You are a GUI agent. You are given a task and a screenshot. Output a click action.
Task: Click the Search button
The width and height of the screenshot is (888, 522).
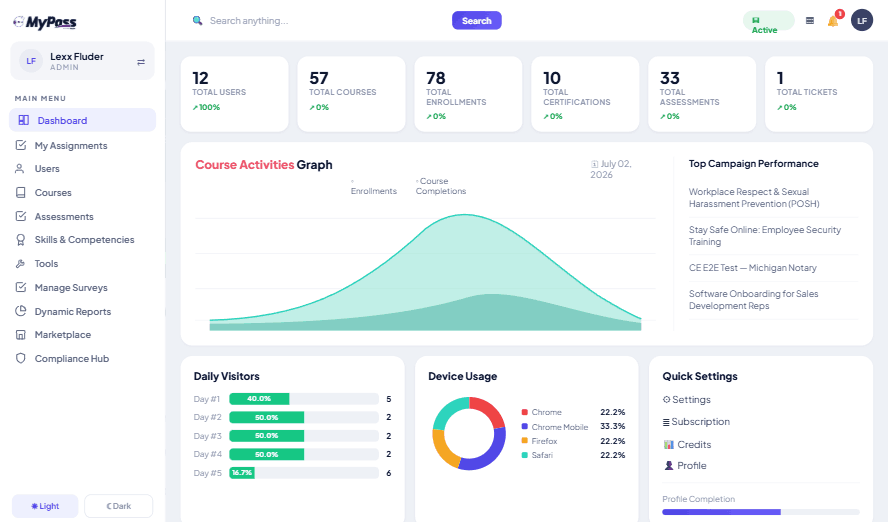(476, 20)
